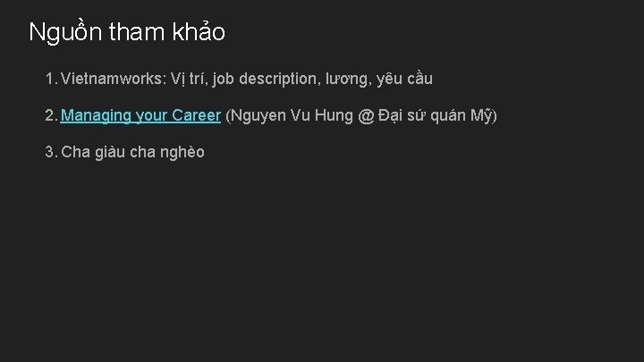This screenshot has width=644, height=362.
Task: Select the word Vietnamworks in item one
Action: pyautogui.click(x=111, y=79)
